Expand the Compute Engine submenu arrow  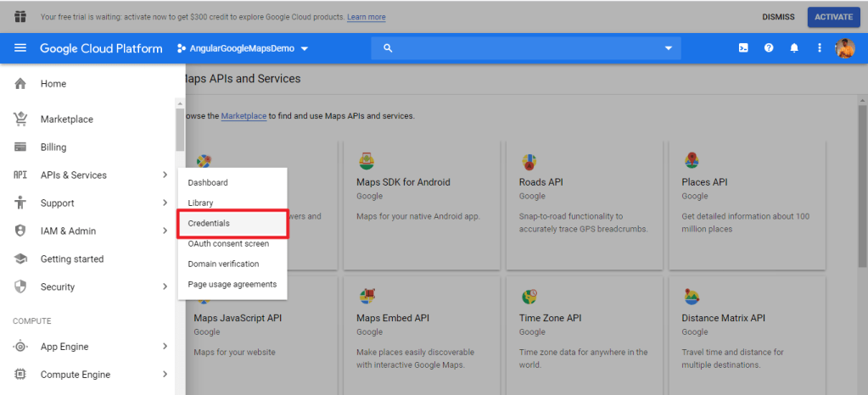(165, 375)
